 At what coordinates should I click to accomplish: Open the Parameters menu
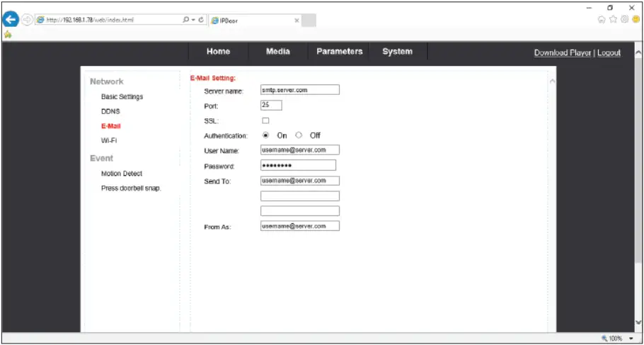pyautogui.click(x=339, y=52)
